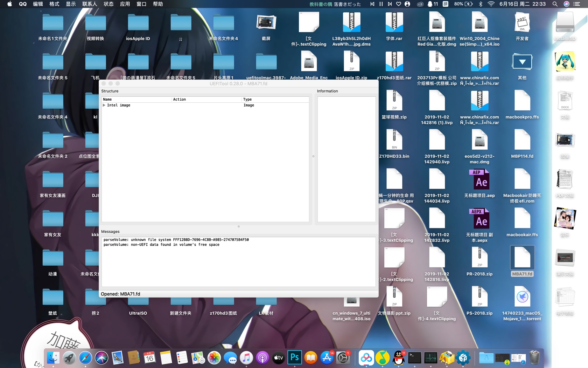Open Siri from the menu bar

pos(566,4)
